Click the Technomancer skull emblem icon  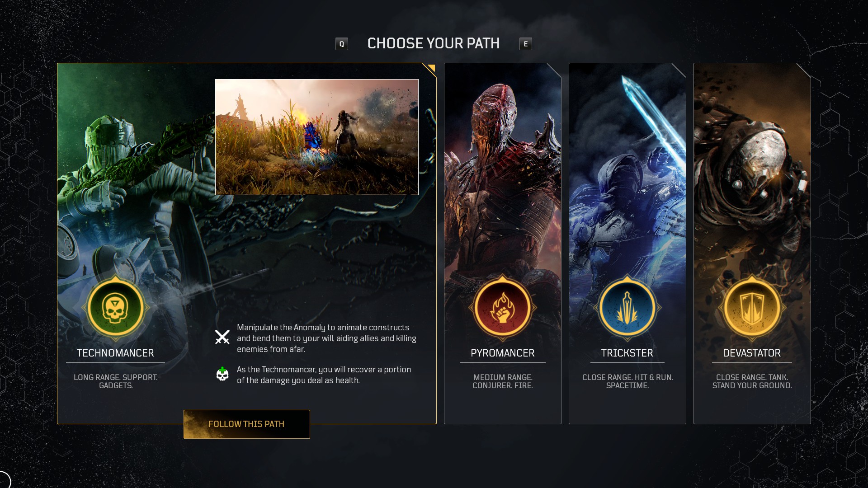pos(116,308)
